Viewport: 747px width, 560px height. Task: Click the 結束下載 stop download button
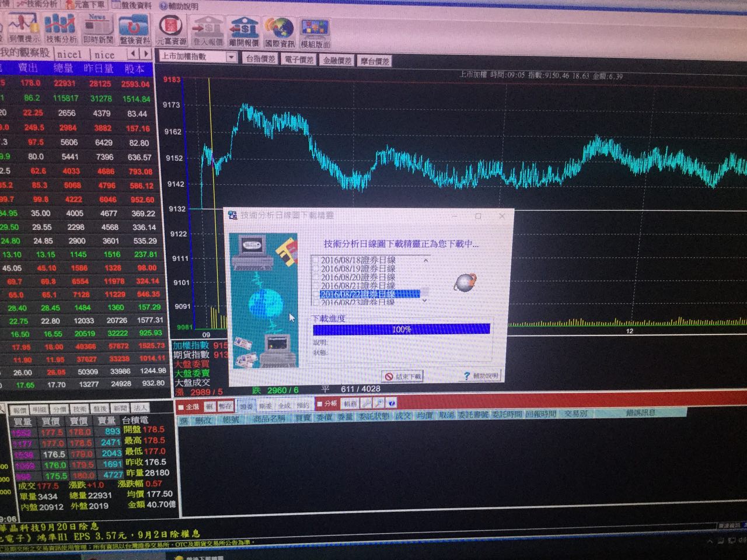[x=403, y=376]
